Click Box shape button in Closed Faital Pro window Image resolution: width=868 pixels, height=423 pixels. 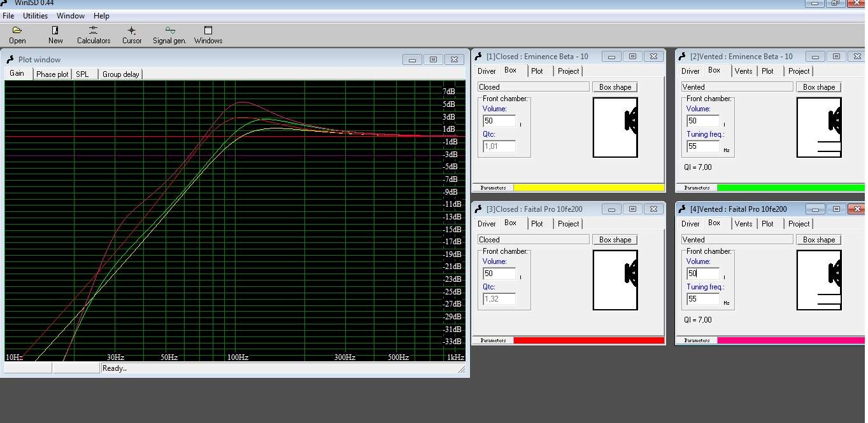click(x=615, y=240)
